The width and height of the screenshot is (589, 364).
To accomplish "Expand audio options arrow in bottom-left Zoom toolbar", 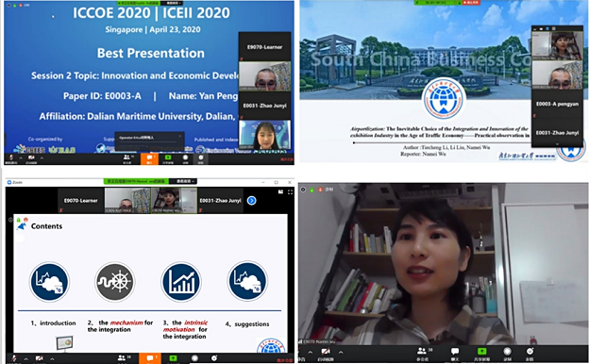I will click(25, 359).
